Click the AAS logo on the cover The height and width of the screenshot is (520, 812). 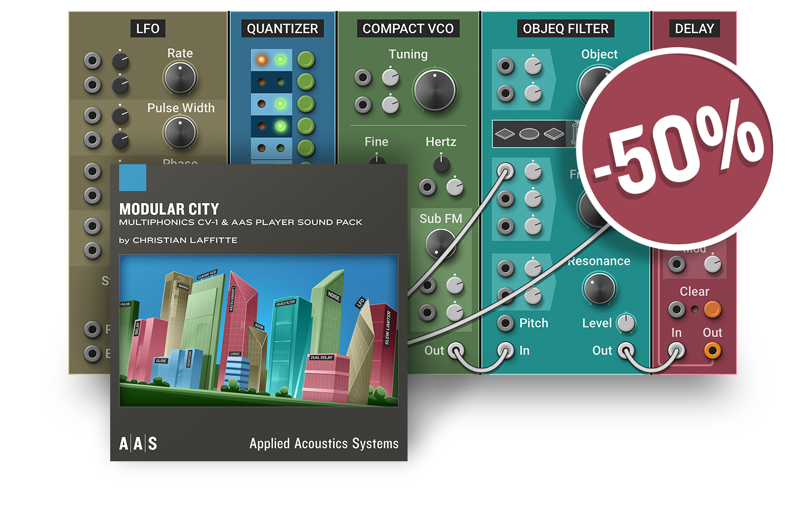138,443
